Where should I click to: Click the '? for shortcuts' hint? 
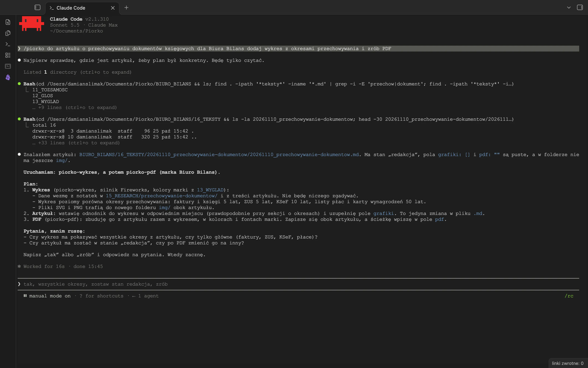point(102,296)
